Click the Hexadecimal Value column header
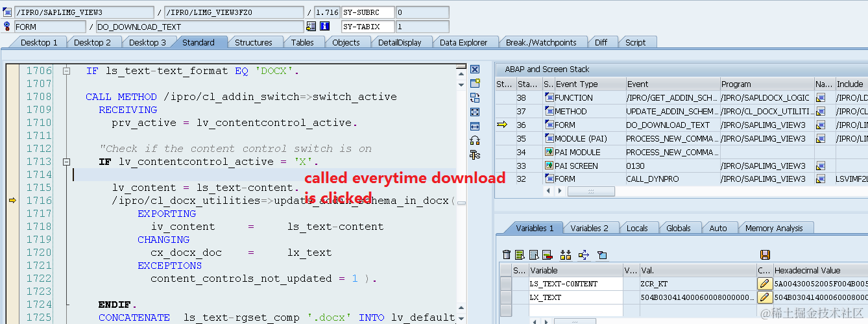 click(x=821, y=270)
